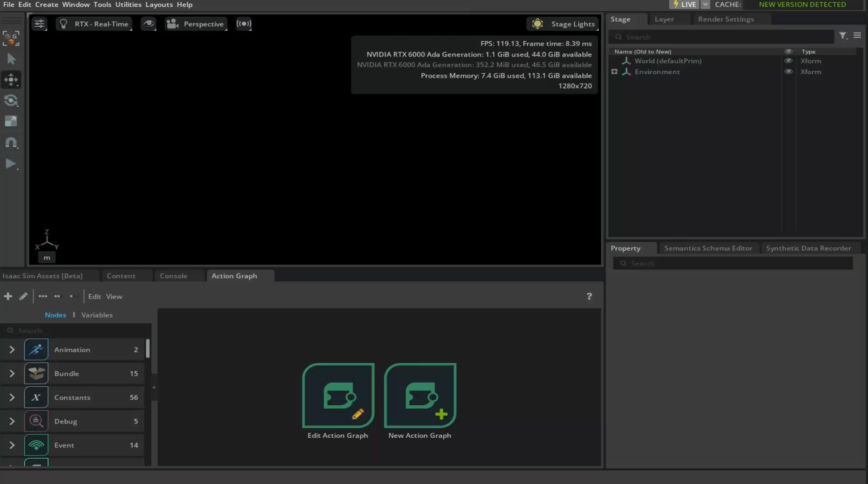Switch to Variables list view
The width and height of the screenshot is (868, 484).
(97, 315)
